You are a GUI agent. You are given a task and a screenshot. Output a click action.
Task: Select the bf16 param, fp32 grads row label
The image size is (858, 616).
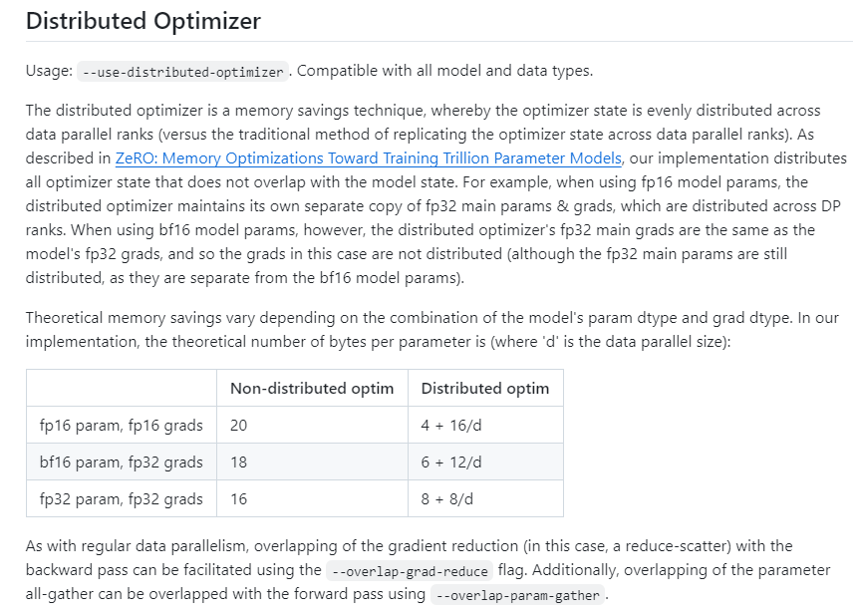coord(121,462)
